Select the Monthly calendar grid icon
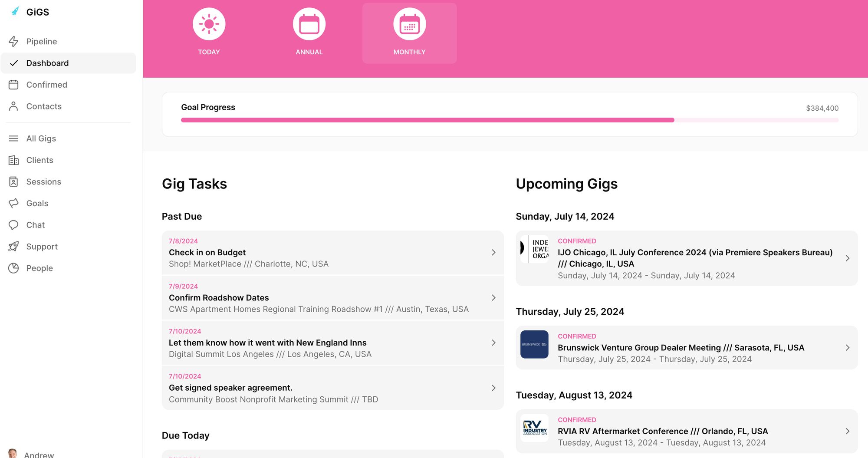Viewport: 868px width, 458px height. click(409, 24)
